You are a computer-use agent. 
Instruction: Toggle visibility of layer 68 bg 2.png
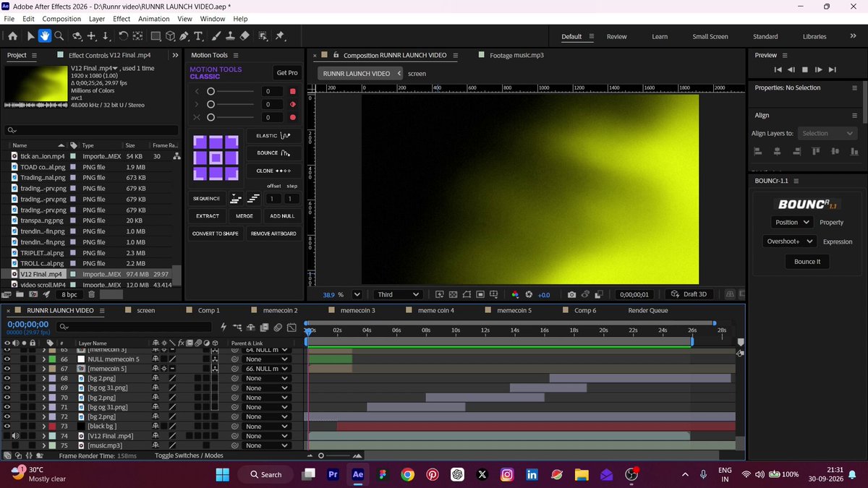(7, 378)
